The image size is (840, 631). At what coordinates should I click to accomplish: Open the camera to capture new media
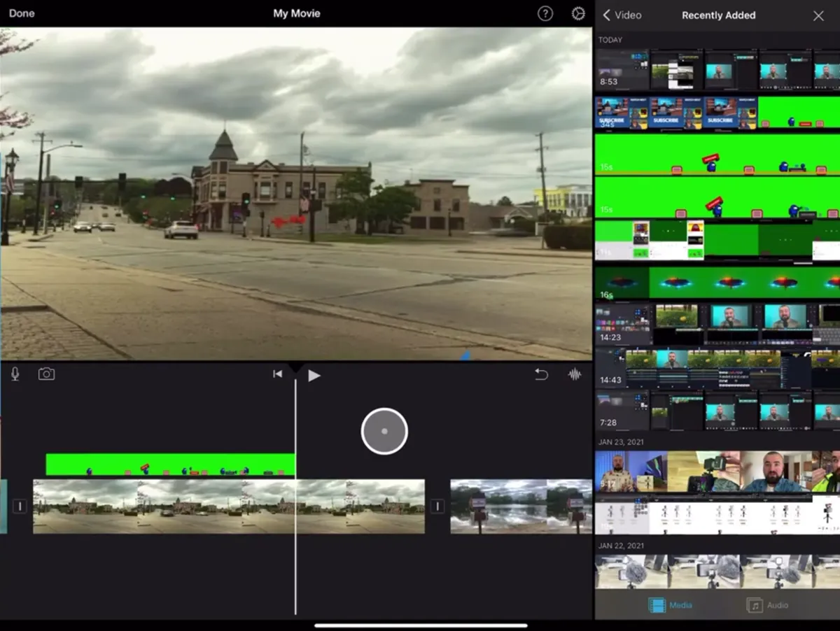tap(46, 374)
